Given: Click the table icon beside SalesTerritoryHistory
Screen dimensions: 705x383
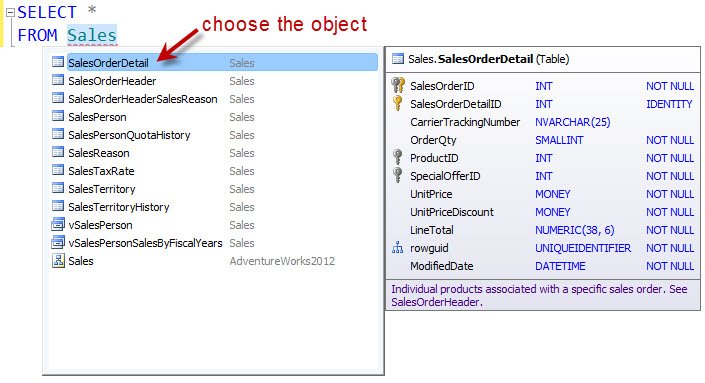Looking at the screenshot, I should tap(58, 206).
